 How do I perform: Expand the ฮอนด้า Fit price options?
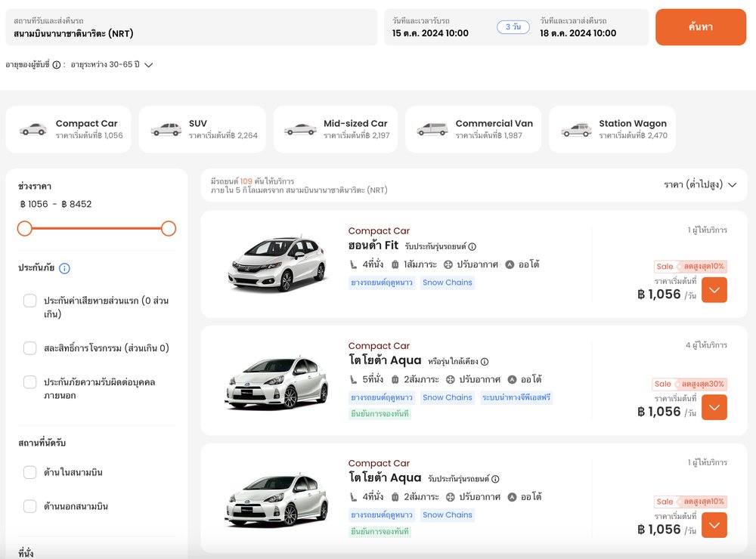click(714, 290)
